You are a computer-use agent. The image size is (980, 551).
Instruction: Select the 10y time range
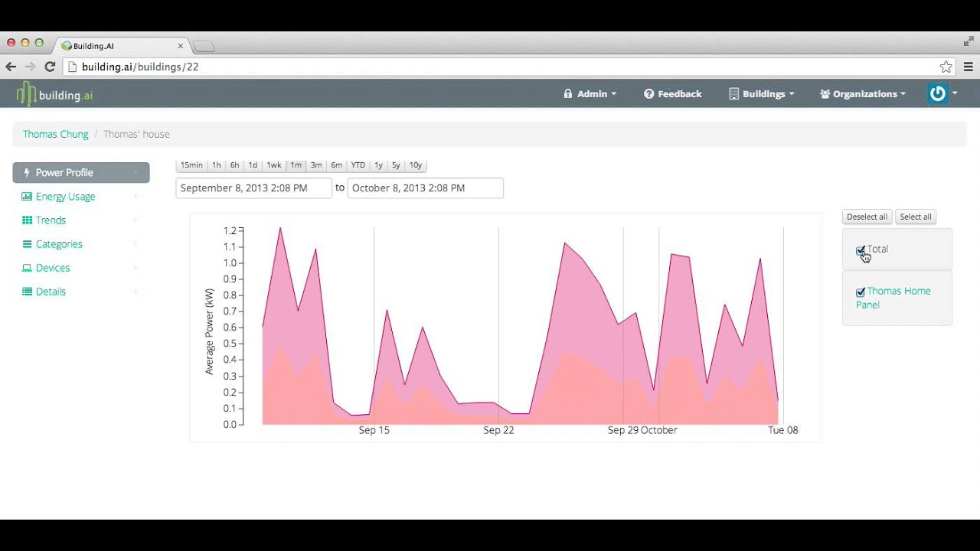416,165
